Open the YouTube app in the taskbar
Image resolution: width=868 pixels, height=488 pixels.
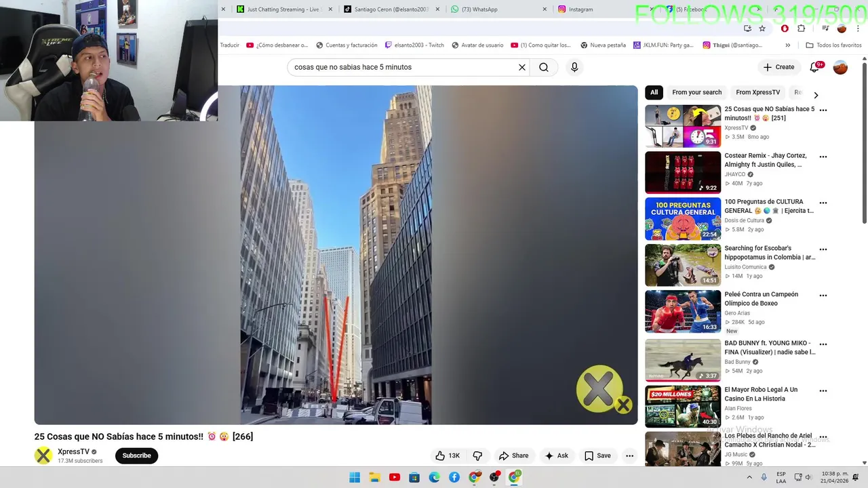click(395, 477)
